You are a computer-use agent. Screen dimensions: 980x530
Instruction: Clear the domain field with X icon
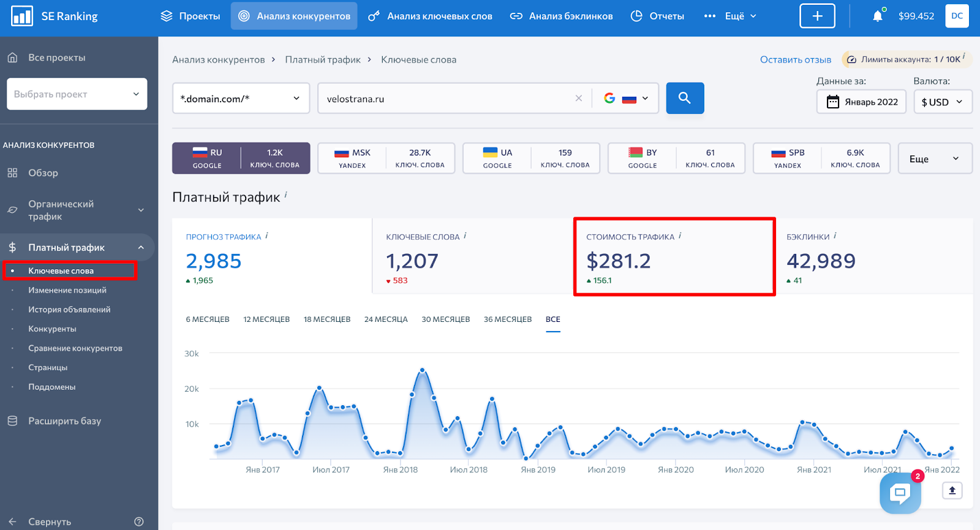[x=578, y=98]
